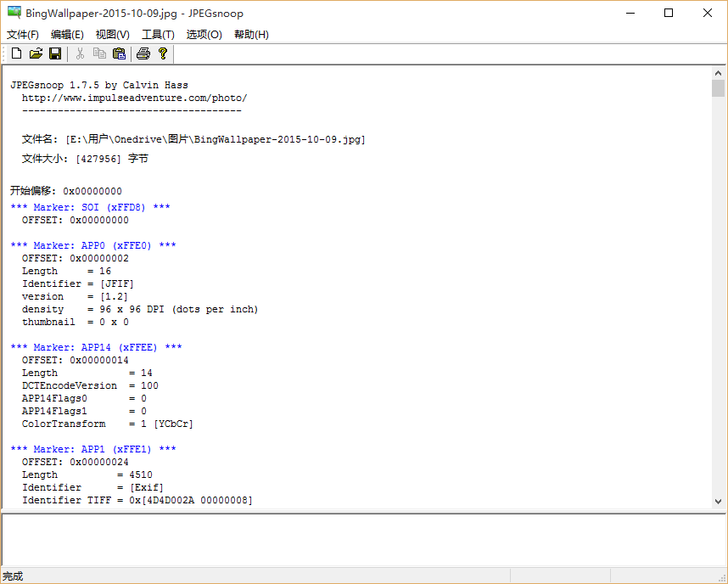Click the JPEGsnoop app icon in title bar

pos(14,14)
